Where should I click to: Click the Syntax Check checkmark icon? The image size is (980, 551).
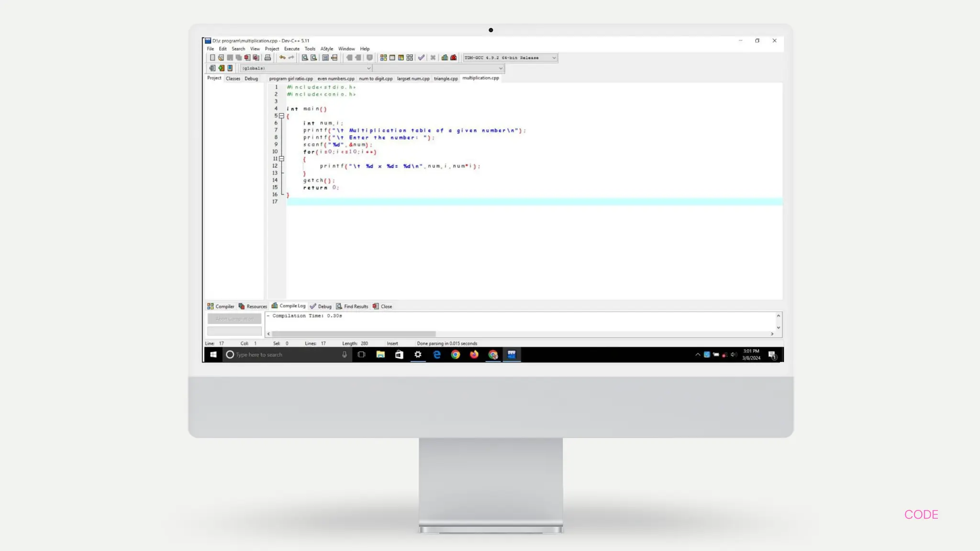coord(421,57)
